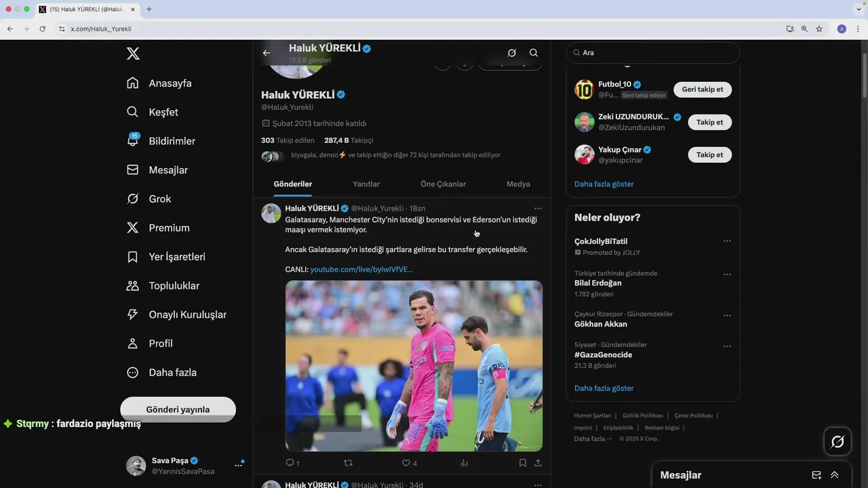Viewport: 868px width, 488px height.
Task: Repost the Ederson post
Action: point(348,463)
